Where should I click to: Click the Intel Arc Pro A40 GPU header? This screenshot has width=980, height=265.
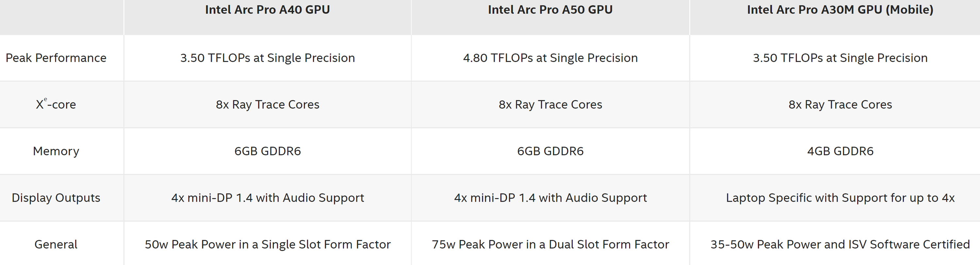[x=268, y=10]
